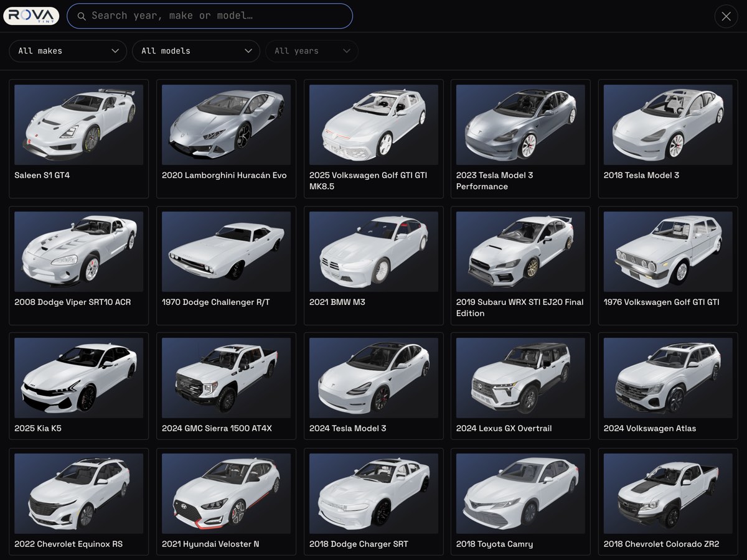The width and height of the screenshot is (747, 560).
Task: Open the All years dropdown
Action: [312, 51]
